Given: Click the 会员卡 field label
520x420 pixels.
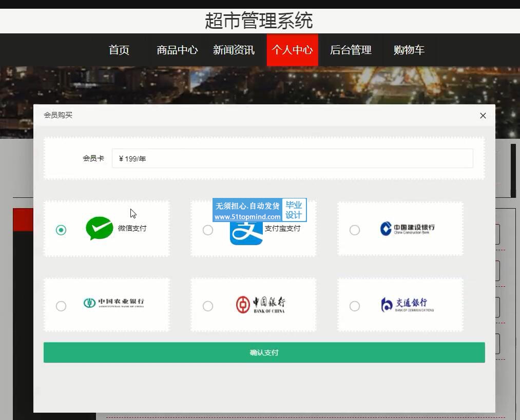Looking at the screenshot, I should tap(93, 158).
